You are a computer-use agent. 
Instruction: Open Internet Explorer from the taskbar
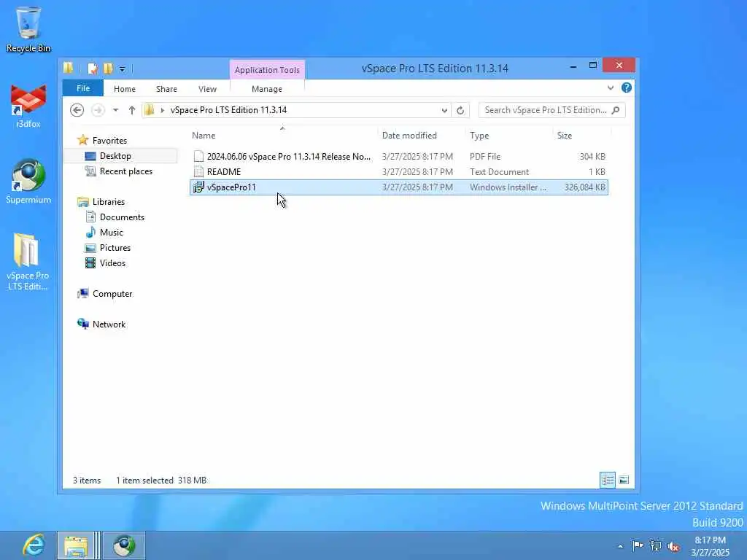tap(34, 545)
